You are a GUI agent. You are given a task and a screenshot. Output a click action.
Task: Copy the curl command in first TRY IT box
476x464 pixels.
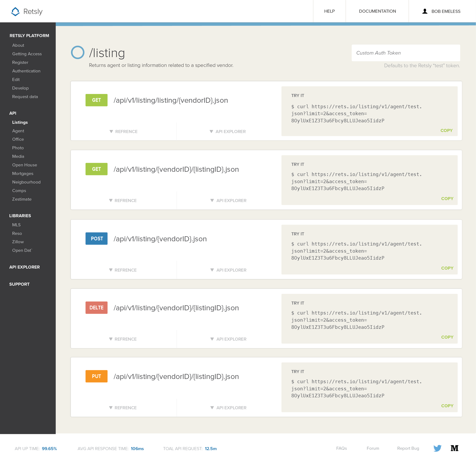coord(446,130)
